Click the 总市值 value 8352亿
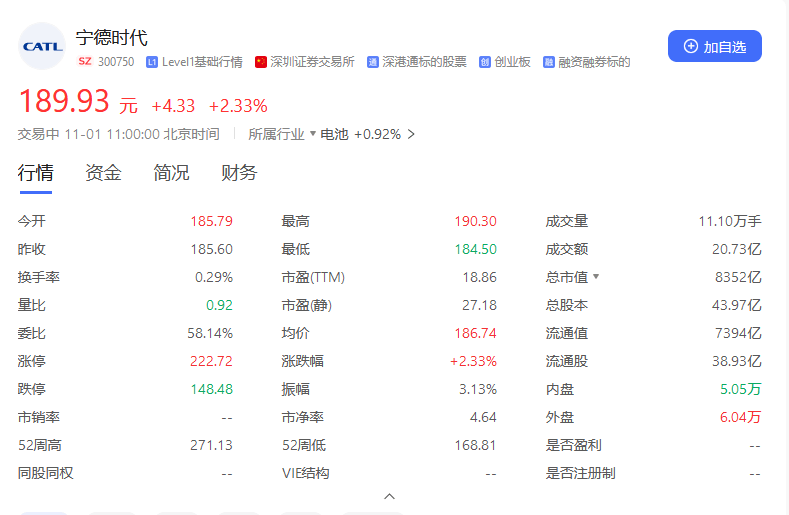The width and height of the screenshot is (789, 515). coord(738,277)
